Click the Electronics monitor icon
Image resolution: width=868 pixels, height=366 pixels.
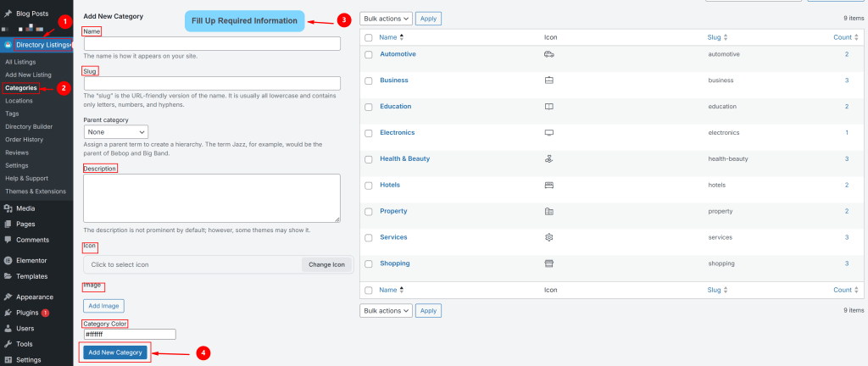pos(549,133)
